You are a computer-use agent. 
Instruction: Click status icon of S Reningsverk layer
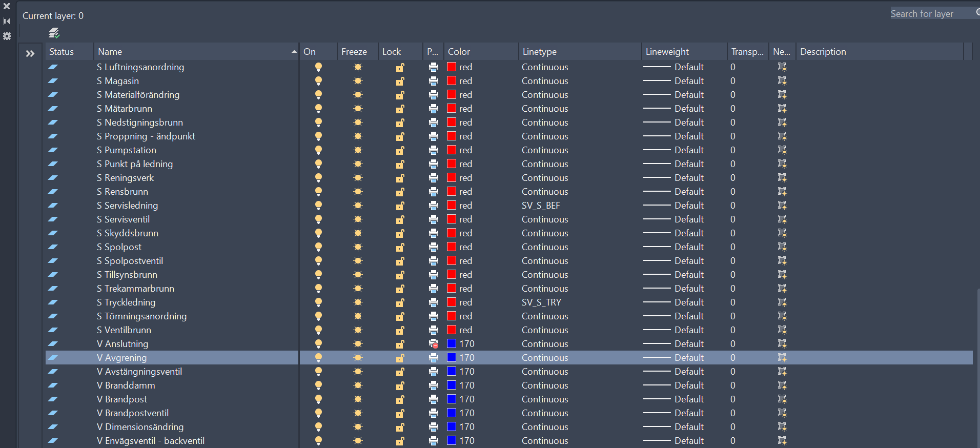[x=53, y=178]
